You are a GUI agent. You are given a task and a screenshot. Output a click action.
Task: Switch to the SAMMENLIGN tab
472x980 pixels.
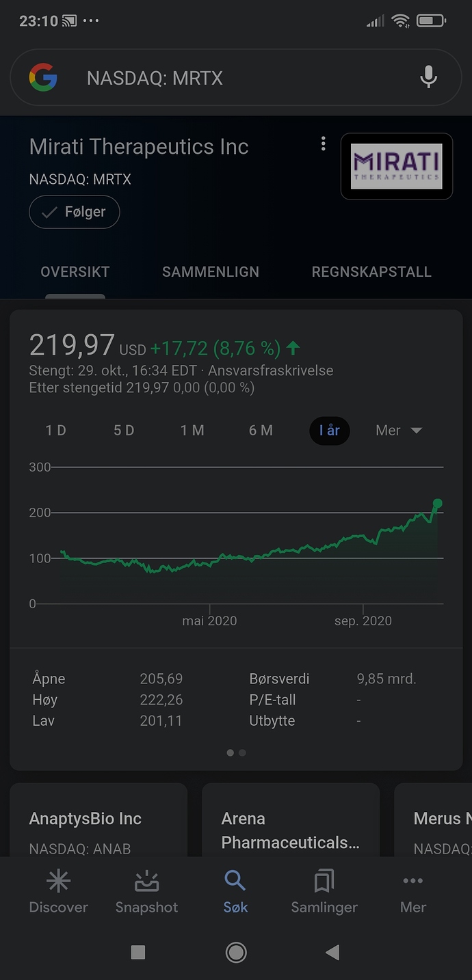tap(211, 271)
